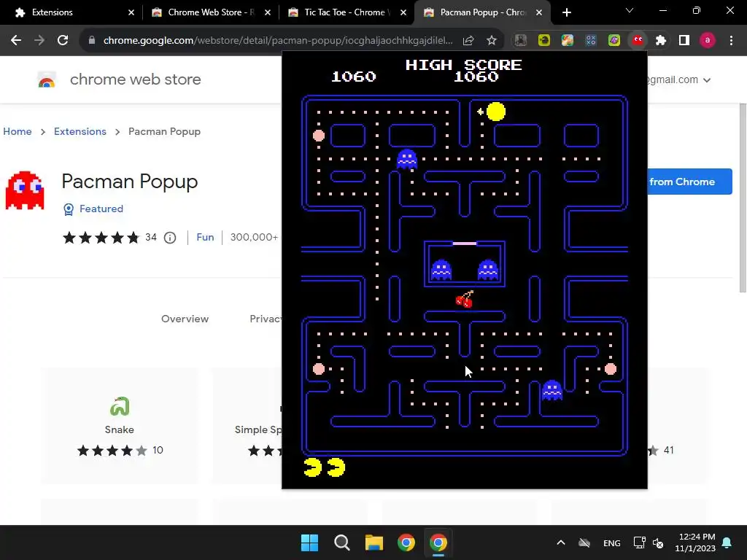Open the muted volume tray icon
The width and height of the screenshot is (747, 560).
(x=658, y=542)
